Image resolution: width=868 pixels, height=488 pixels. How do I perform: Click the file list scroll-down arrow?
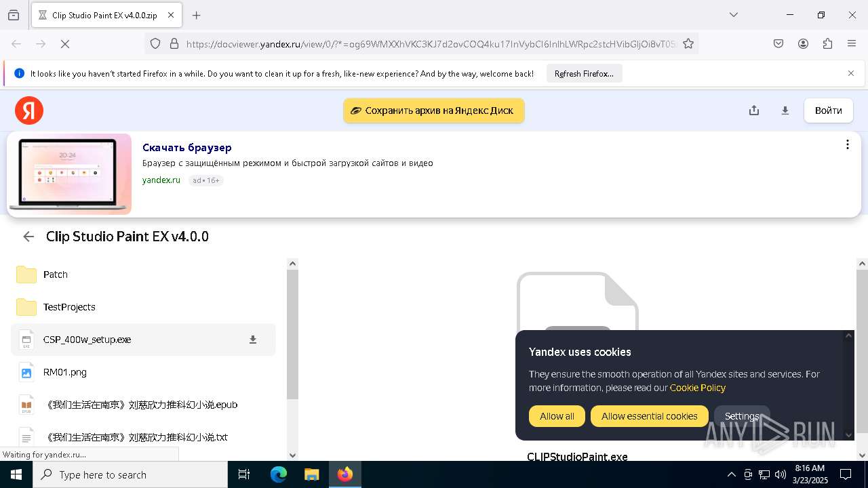(292, 455)
